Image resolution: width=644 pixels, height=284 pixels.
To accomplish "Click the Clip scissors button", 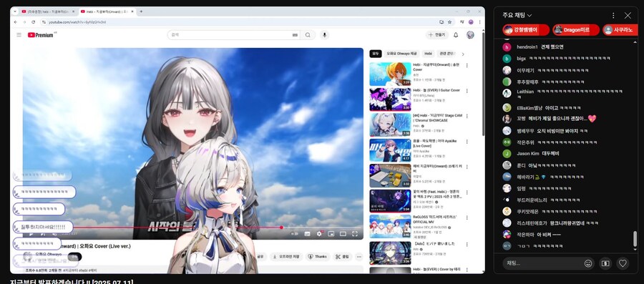I will [343, 257].
